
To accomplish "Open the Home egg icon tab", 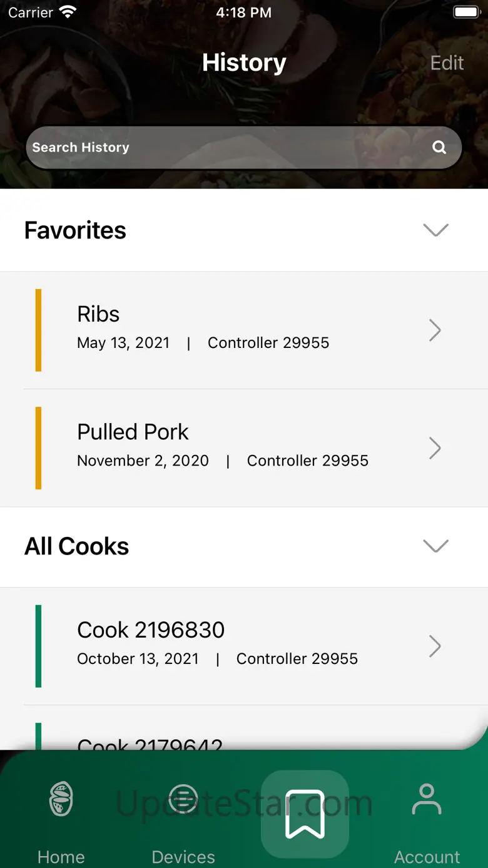I will point(61,799).
